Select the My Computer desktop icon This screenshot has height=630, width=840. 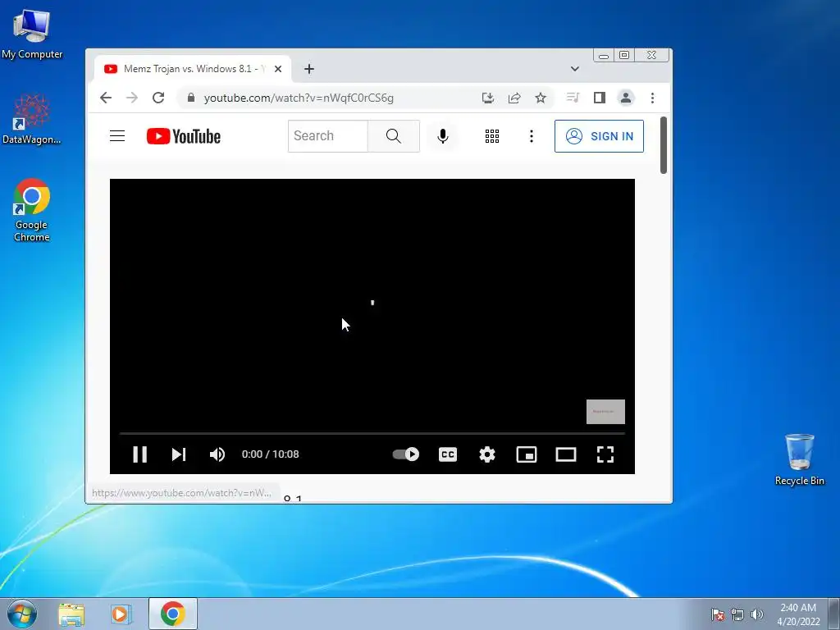pos(32,34)
